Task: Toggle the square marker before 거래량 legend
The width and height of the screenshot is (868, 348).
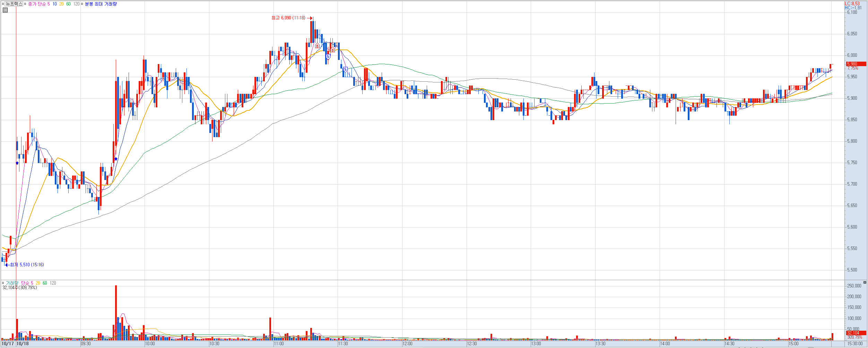Action: (x=3, y=283)
